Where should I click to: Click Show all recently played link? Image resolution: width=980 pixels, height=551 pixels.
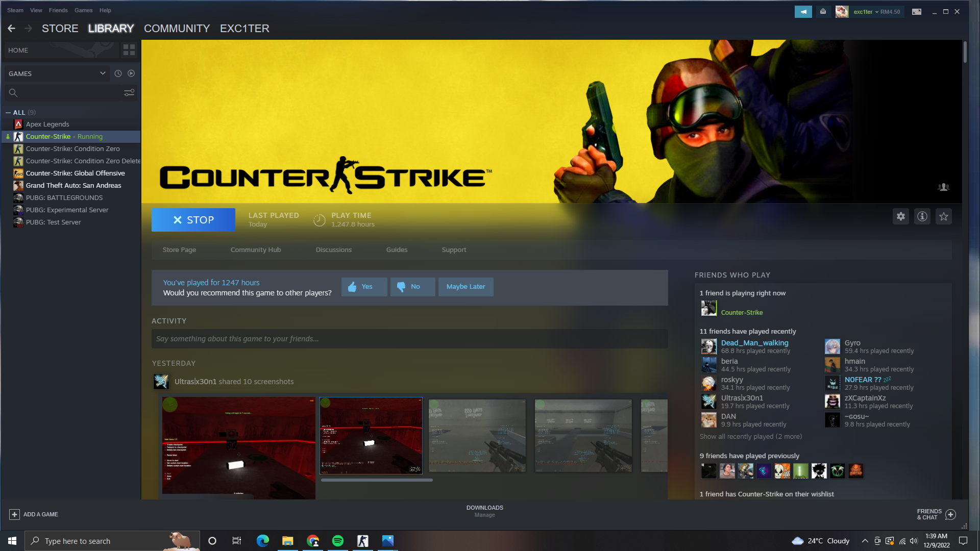point(750,437)
